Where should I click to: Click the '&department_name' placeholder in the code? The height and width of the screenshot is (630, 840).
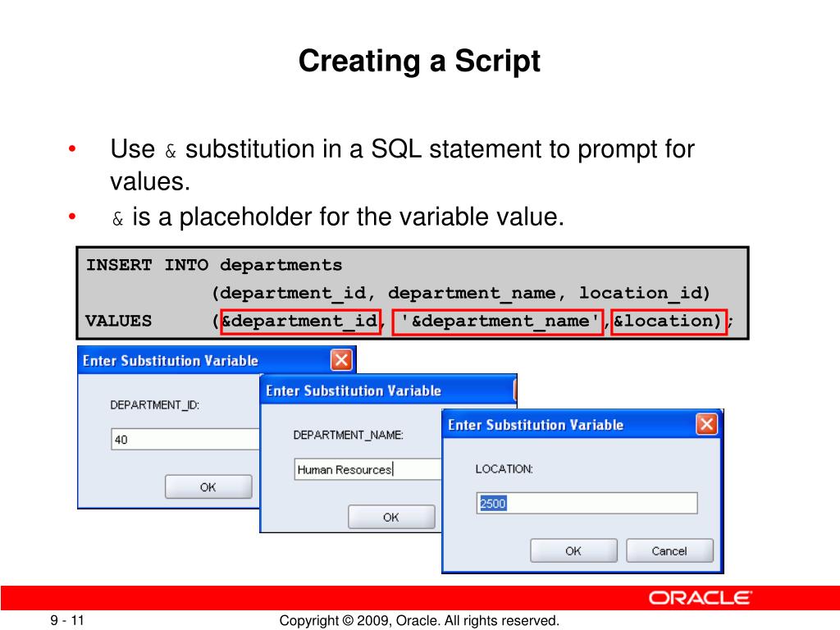498,322
